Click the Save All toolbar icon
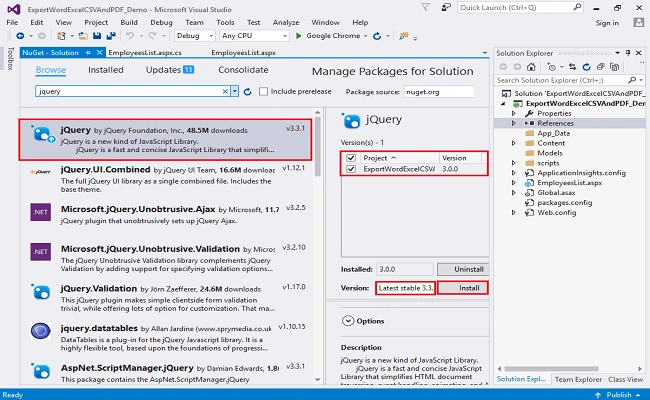Viewport: 650px width, 400px height. coord(111,36)
